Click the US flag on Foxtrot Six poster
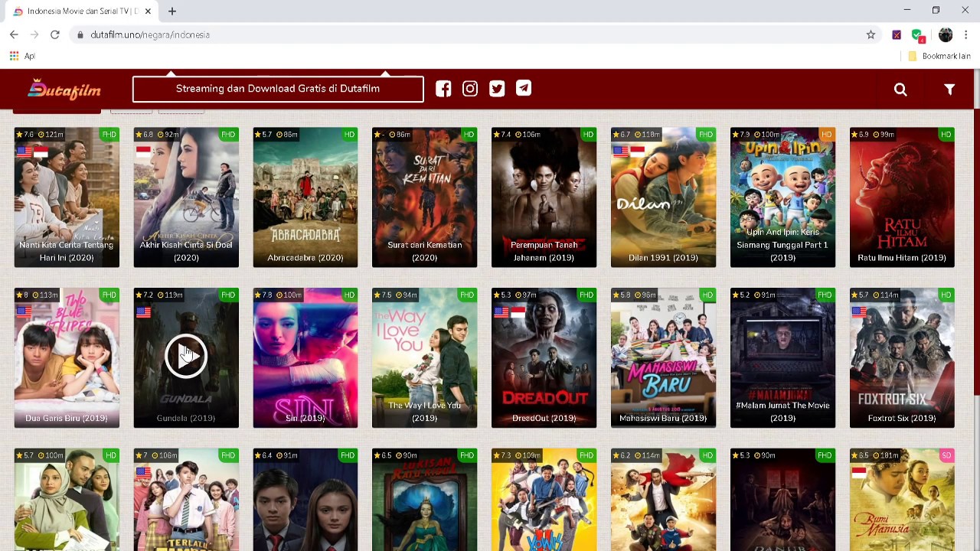This screenshot has height=551, width=980. pyautogui.click(x=860, y=312)
